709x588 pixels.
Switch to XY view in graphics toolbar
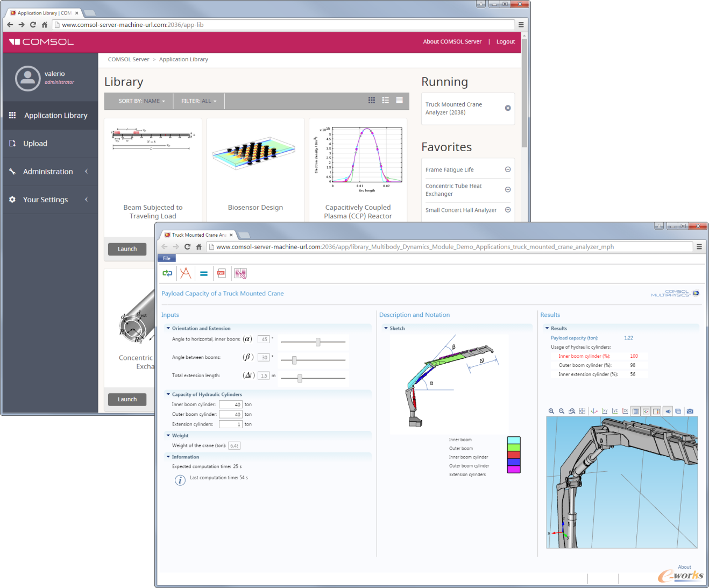click(605, 411)
